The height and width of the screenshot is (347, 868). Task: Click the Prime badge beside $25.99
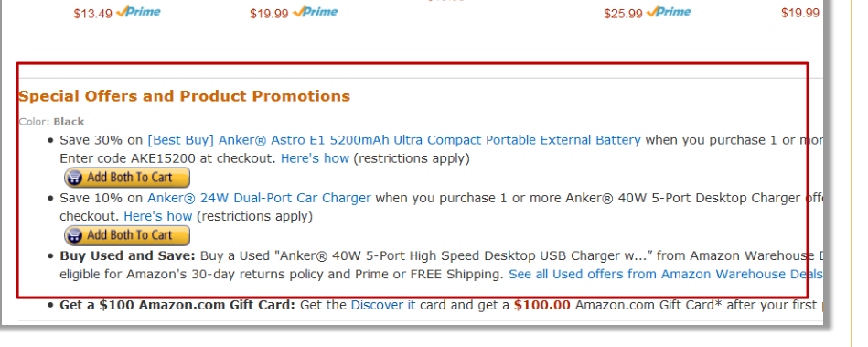tap(669, 12)
